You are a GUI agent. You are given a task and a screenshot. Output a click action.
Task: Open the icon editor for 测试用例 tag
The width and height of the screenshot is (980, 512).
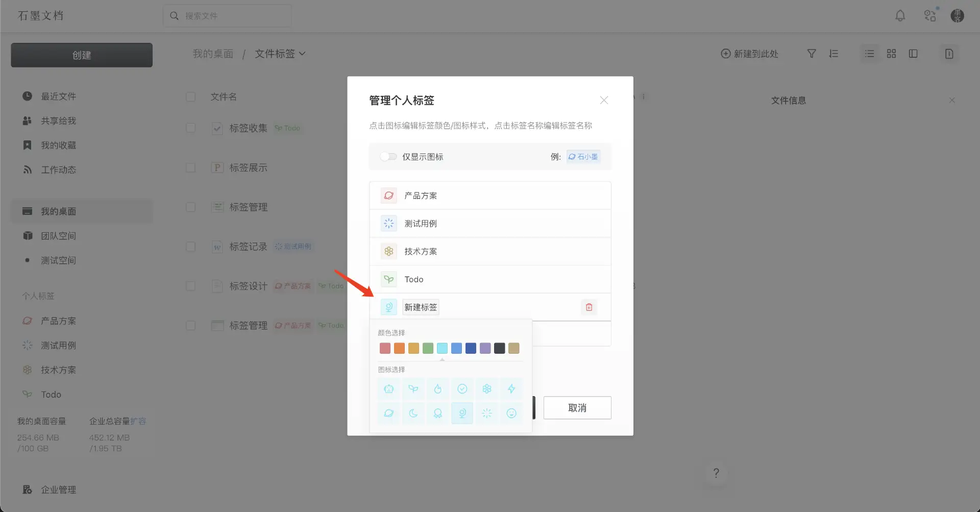[x=389, y=224]
